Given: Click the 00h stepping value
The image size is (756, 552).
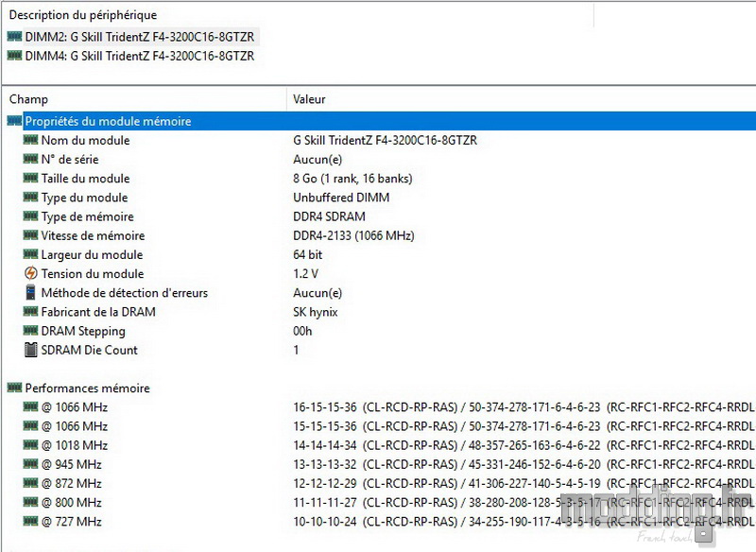Looking at the screenshot, I should coord(302,331).
